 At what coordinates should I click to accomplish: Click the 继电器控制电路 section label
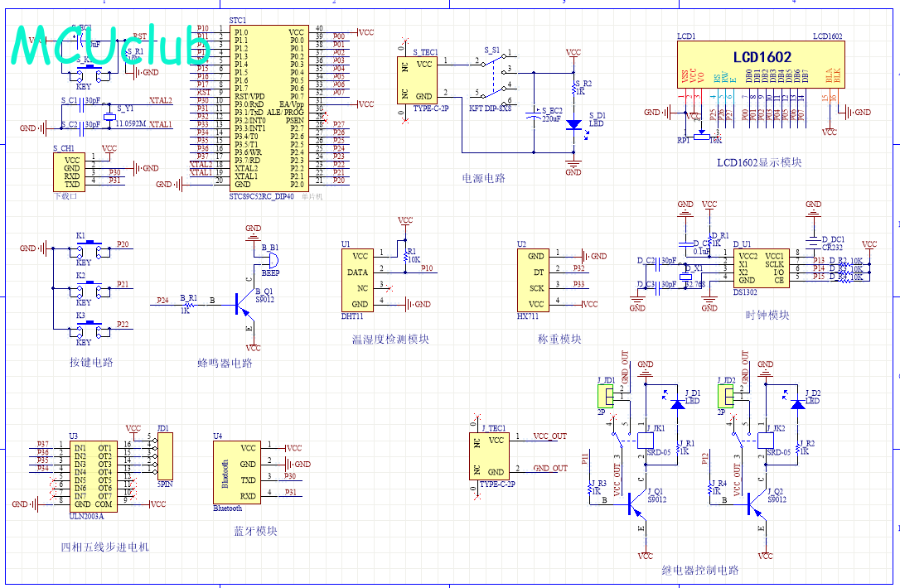(700, 571)
